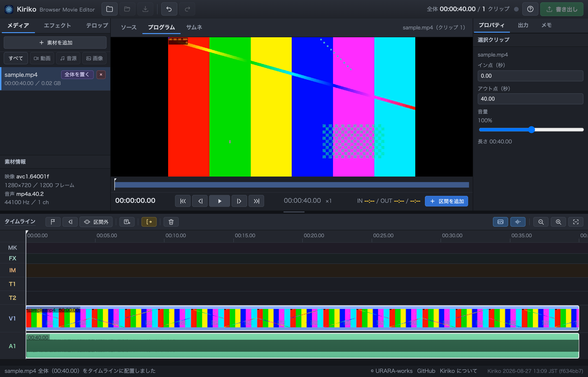The height and width of the screenshot is (377, 588).
Task: Select the すべて media filter
Action: (x=16, y=58)
